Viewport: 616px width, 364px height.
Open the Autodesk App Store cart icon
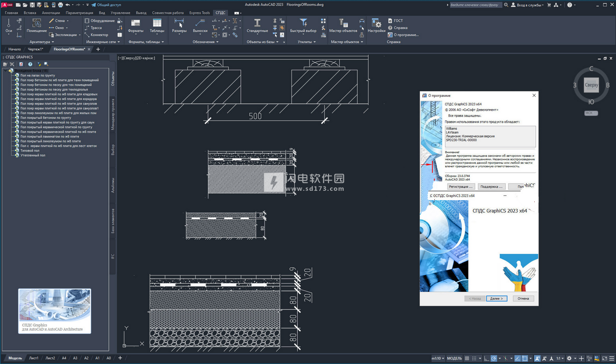tap(549, 5)
